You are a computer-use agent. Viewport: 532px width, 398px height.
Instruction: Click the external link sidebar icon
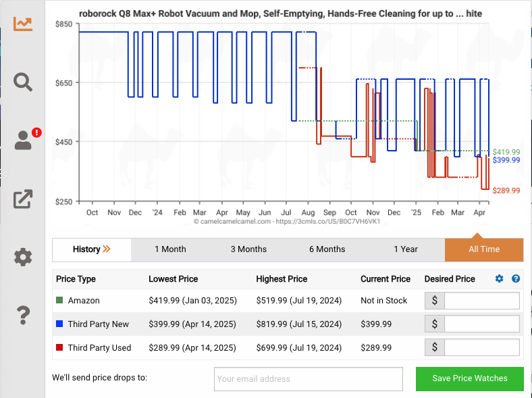pos(23,199)
